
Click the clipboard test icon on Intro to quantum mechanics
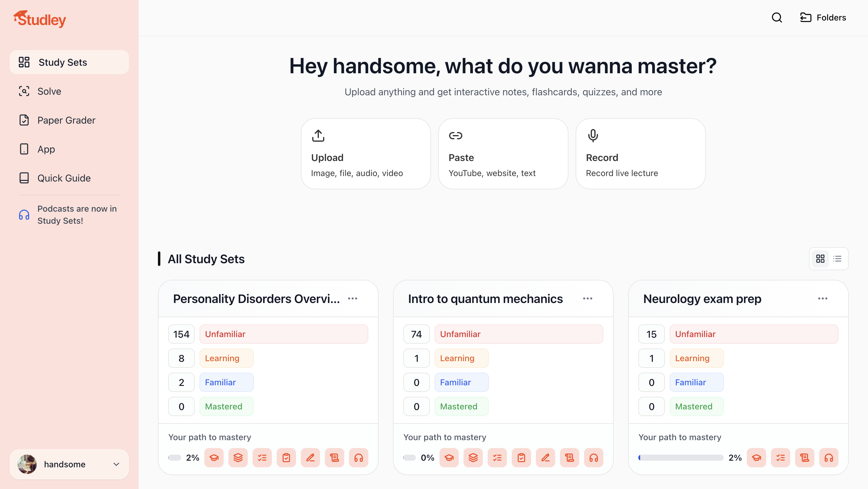tap(521, 457)
